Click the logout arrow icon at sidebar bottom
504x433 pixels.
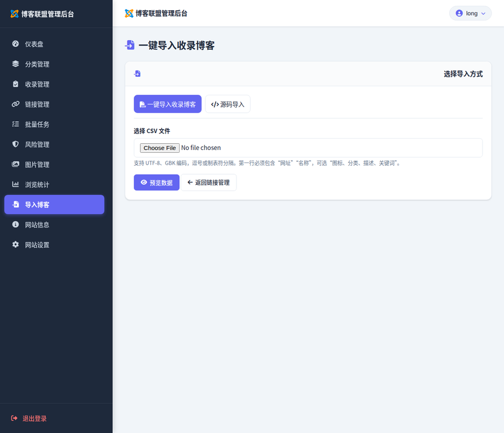[x=14, y=418]
